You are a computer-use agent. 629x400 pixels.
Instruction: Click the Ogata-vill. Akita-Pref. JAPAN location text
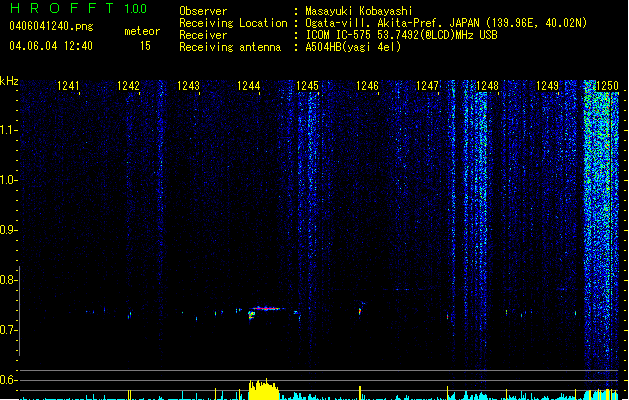pyautogui.click(x=446, y=23)
